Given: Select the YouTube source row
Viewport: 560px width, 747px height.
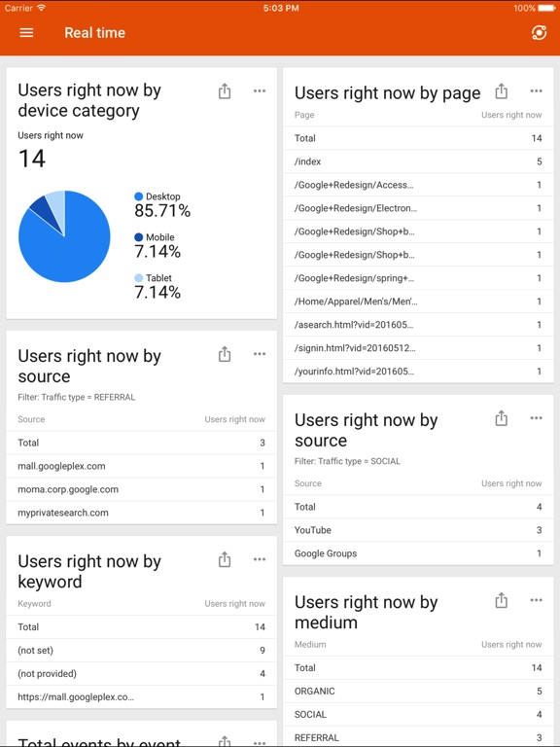Looking at the screenshot, I should [x=418, y=530].
